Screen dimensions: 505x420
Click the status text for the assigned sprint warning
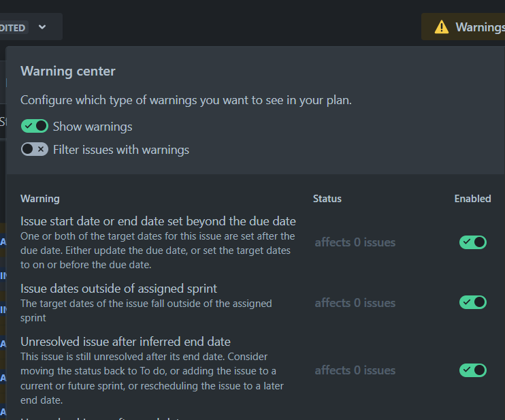(x=355, y=303)
